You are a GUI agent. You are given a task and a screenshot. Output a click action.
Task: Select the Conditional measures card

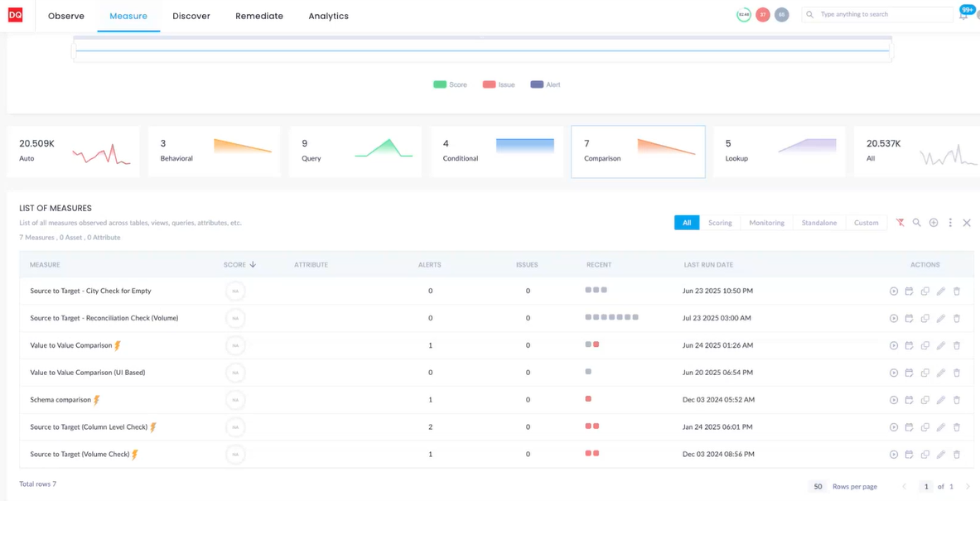click(497, 152)
